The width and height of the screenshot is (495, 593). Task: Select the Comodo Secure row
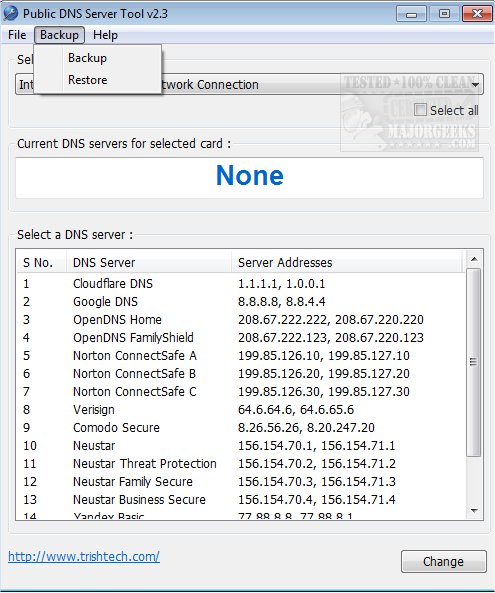coord(241,428)
